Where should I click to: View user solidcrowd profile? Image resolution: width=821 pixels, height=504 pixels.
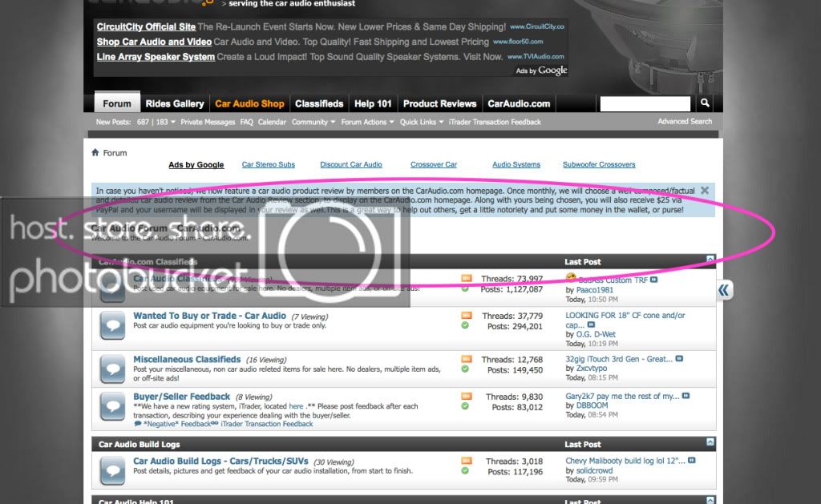click(x=594, y=470)
